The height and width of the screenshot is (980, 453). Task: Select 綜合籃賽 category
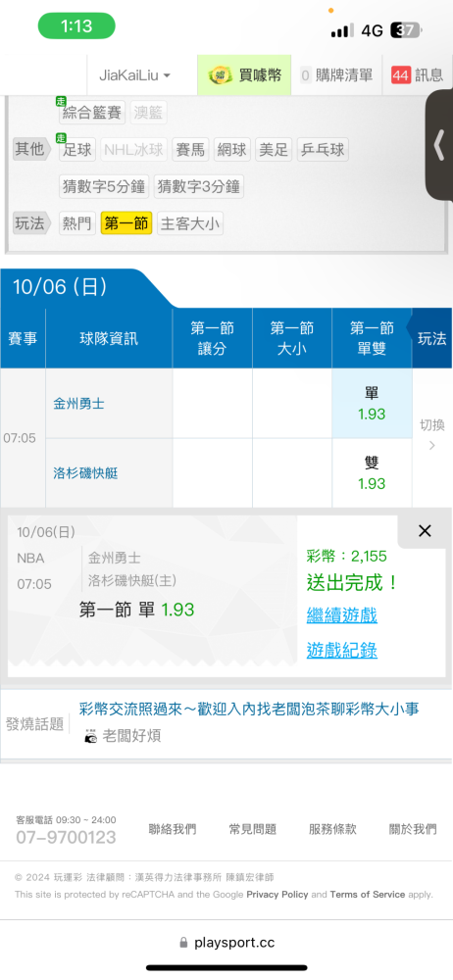coord(92,113)
